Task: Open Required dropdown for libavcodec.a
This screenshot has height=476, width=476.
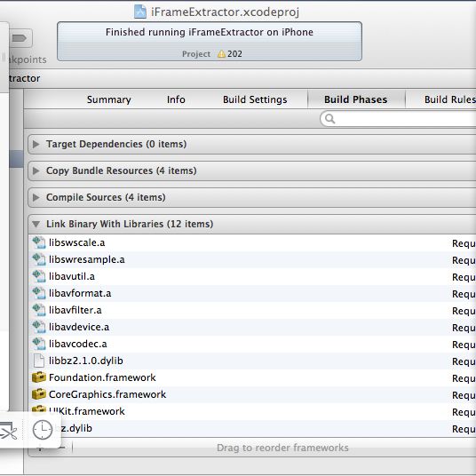Action: (x=464, y=345)
